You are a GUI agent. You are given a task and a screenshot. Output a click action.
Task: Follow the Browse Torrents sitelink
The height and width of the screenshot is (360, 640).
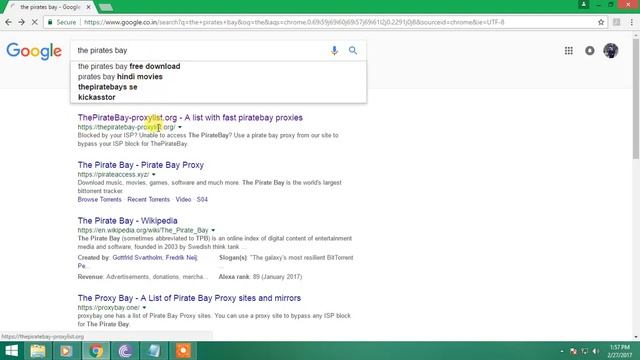pyautogui.click(x=100, y=200)
